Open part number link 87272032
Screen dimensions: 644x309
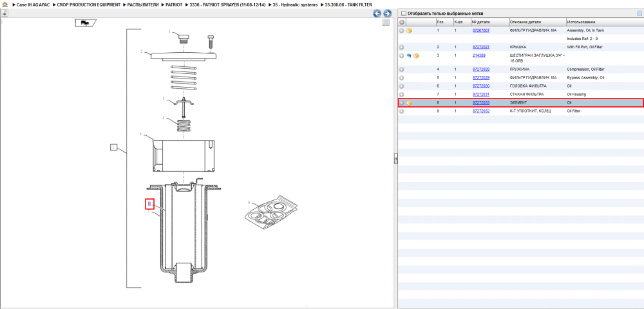pos(481,111)
